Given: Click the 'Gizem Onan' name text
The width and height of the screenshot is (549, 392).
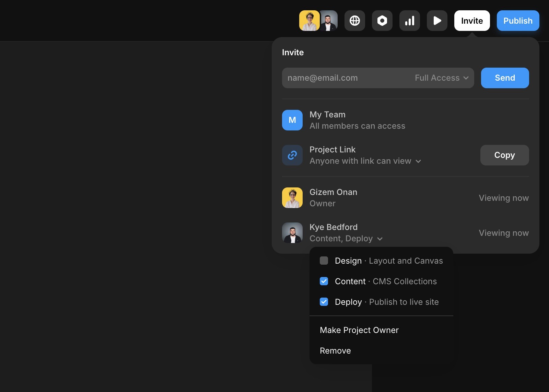Looking at the screenshot, I should [x=333, y=192].
